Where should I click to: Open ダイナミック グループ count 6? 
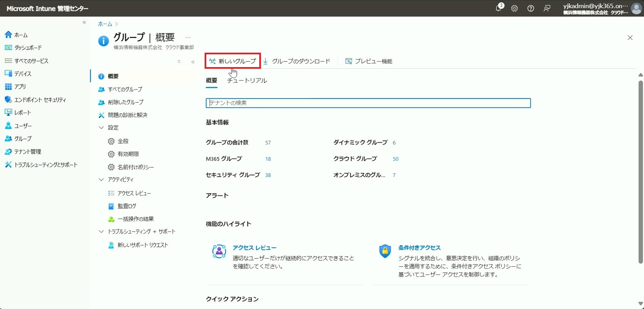coord(394,143)
